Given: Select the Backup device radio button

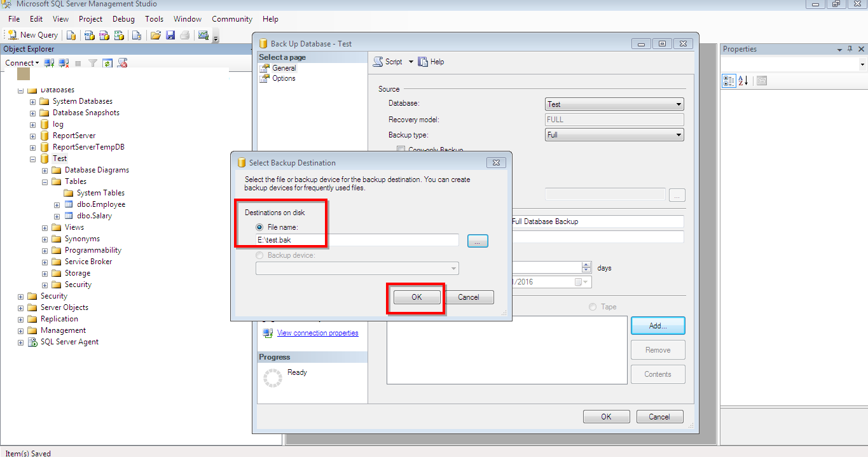Looking at the screenshot, I should (x=259, y=255).
